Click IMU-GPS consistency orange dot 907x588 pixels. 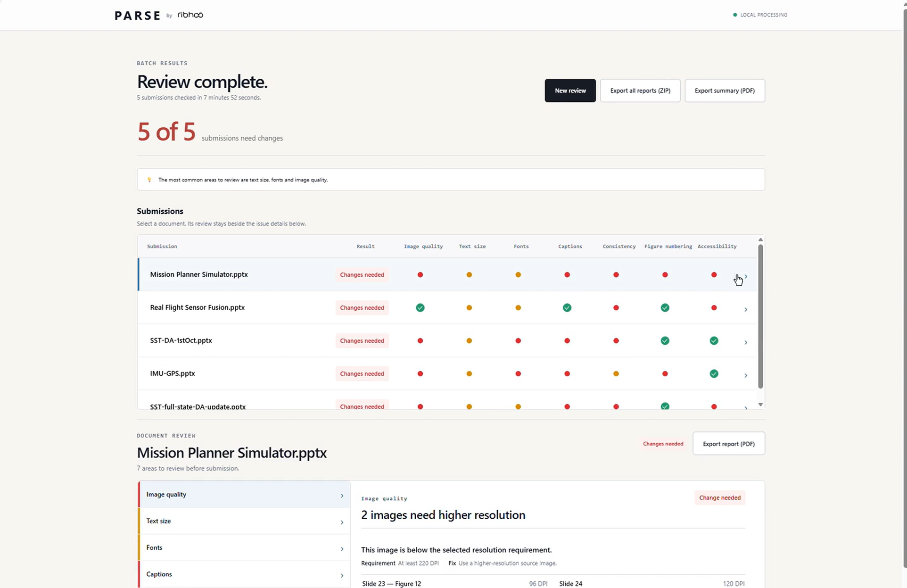pyautogui.click(x=616, y=374)
